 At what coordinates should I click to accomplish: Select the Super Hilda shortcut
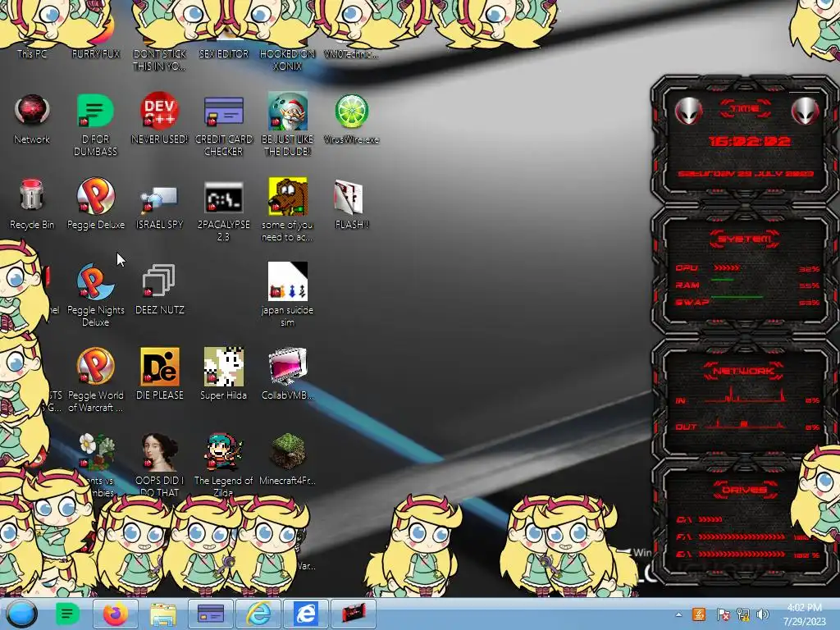(223, 374)
